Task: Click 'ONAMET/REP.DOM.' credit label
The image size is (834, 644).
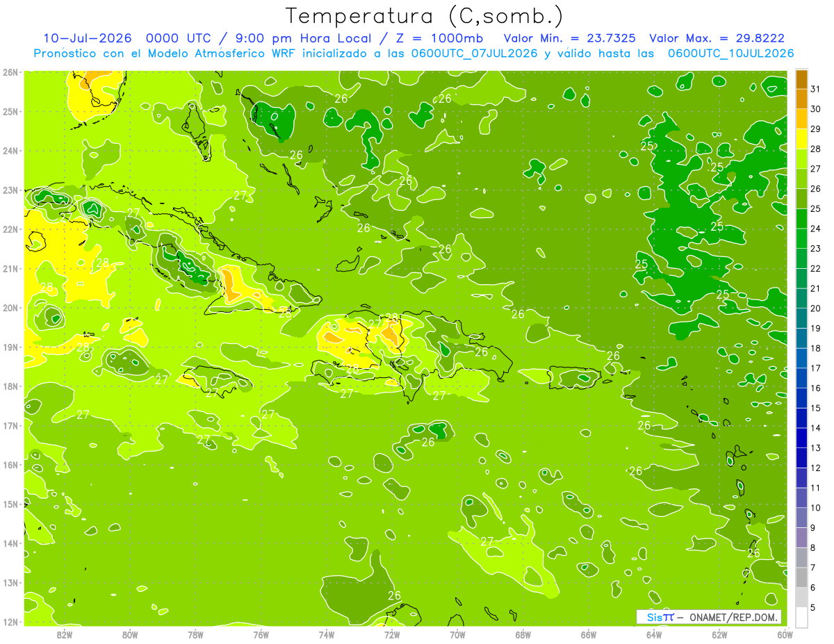Action: pyautogui.click(x=733, y=617)
